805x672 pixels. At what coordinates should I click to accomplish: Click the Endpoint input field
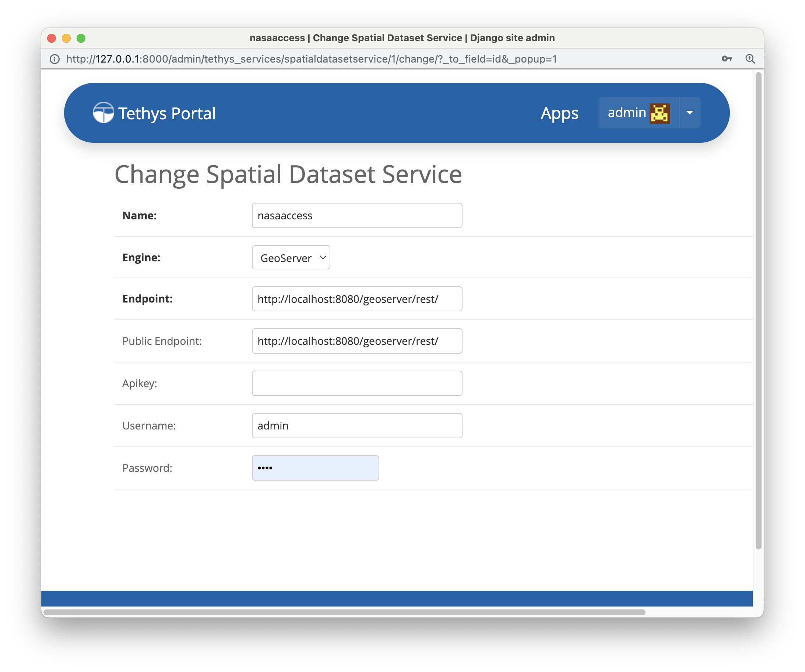tap(357, 299)
